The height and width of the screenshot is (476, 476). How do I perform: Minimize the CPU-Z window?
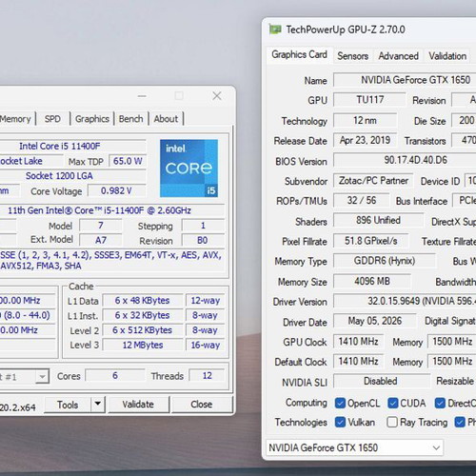point(142,96)
